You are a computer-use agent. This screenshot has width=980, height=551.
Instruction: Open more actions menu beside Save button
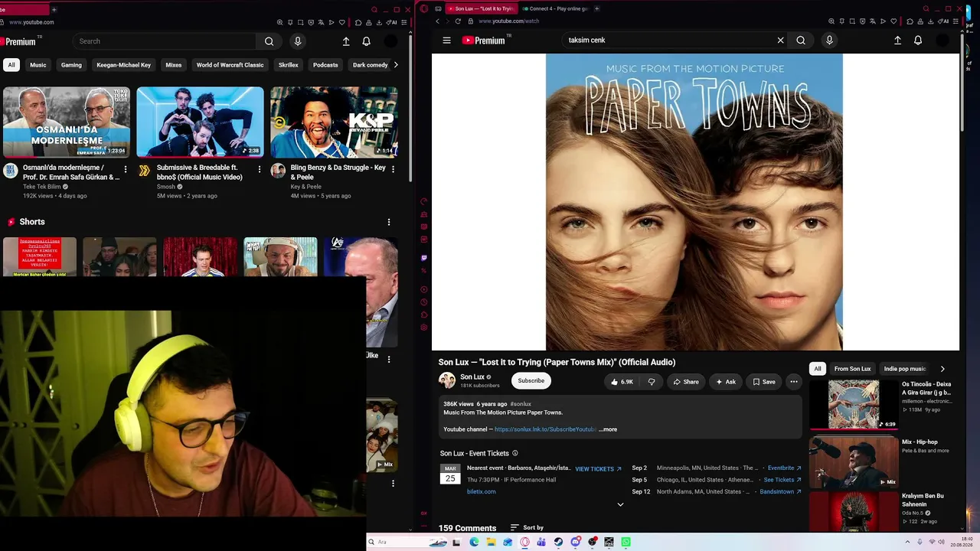coord(794,382)
